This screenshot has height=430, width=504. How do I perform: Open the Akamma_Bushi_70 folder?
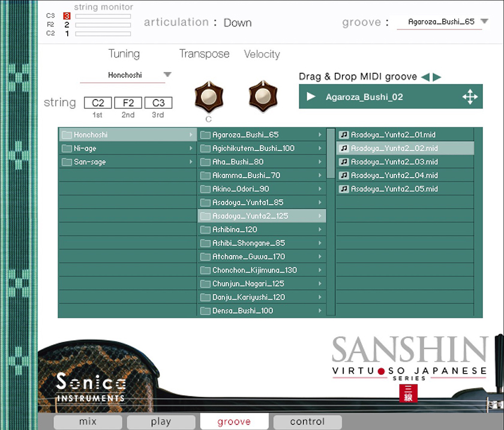click(x=262, y=175)
